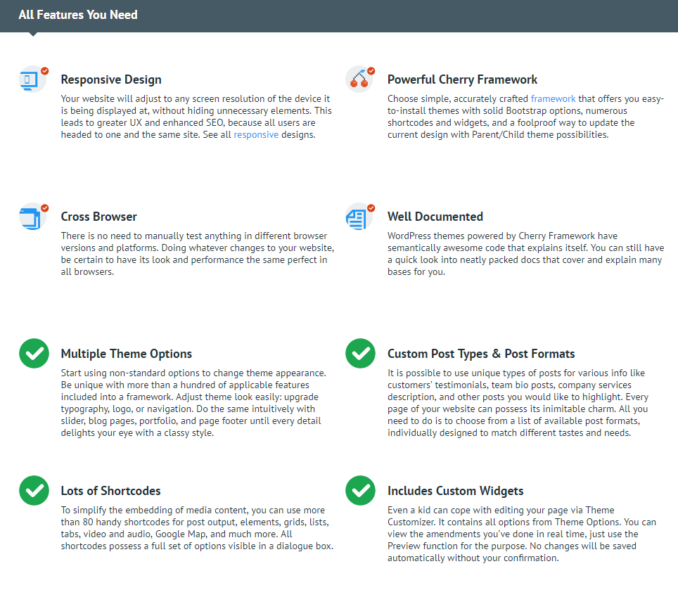Screen dimensions: 678x616
Task: Click the pointer arrow beneath the features header
Action: click(x=32, y=34)
